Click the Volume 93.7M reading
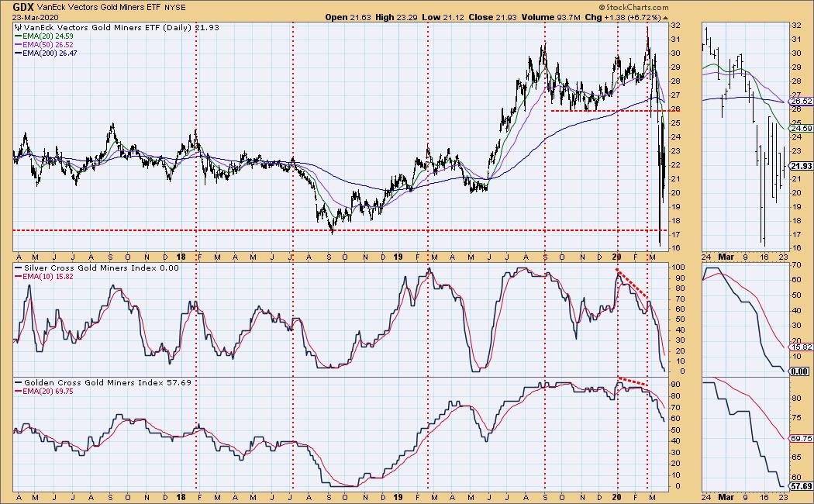 [550, 17]
